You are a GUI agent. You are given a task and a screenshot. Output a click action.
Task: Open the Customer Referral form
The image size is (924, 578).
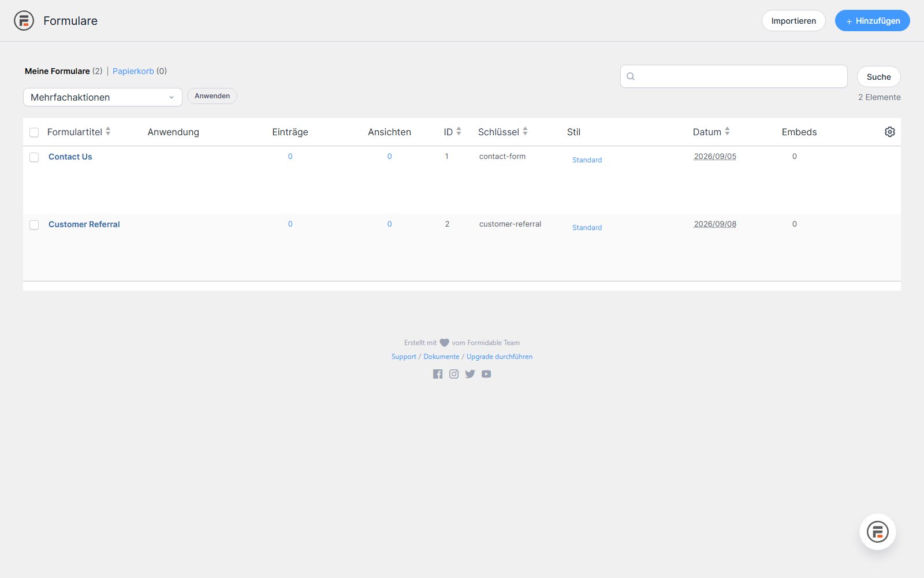point(84,224)
